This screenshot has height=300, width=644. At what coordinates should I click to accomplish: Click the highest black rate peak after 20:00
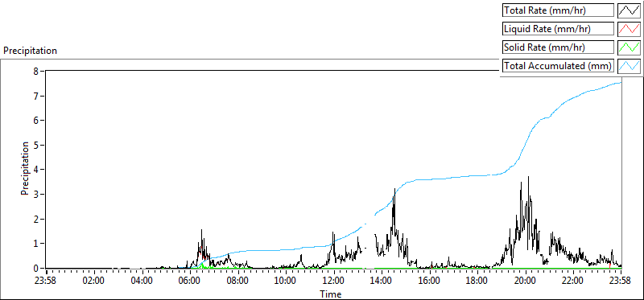(528, 177)
